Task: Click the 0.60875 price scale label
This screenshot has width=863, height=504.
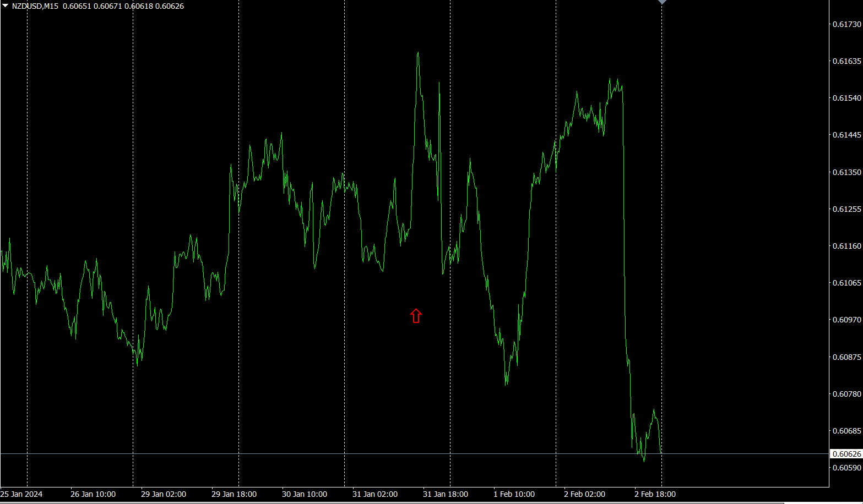Action: (846, 357)
